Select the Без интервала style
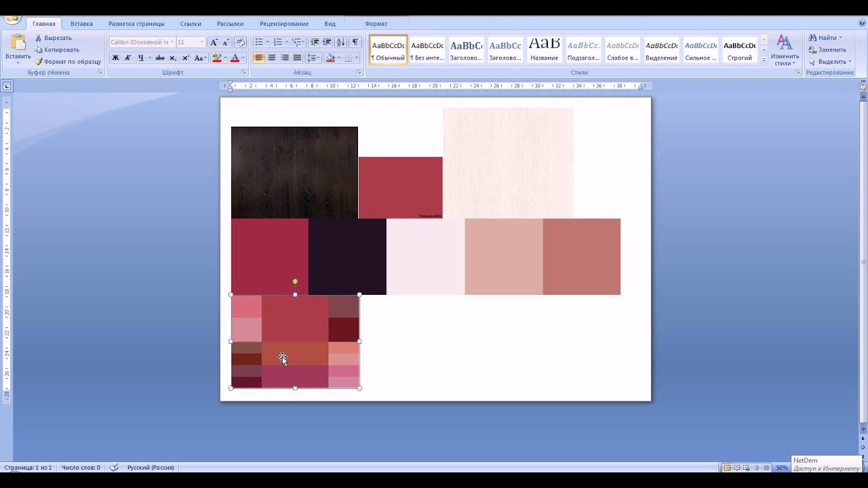Image resolution: width=868 pixels, height=488 pixels. (427, 49)
